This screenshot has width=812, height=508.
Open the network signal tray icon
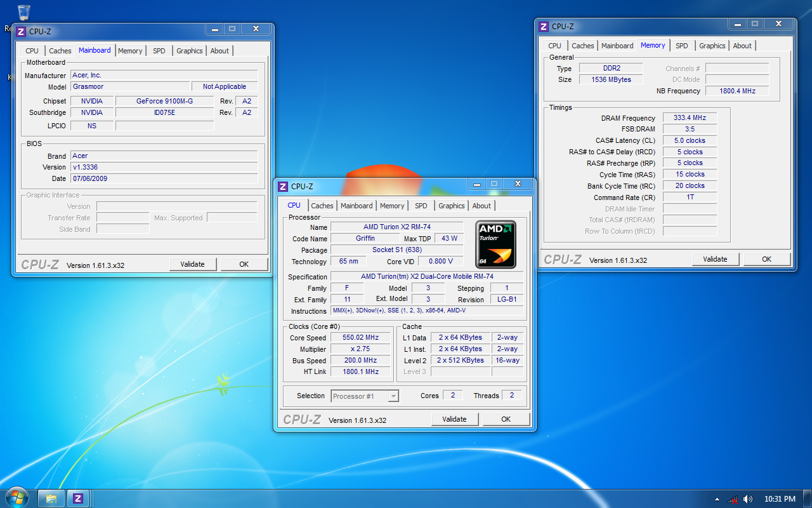tap(733, 499)
